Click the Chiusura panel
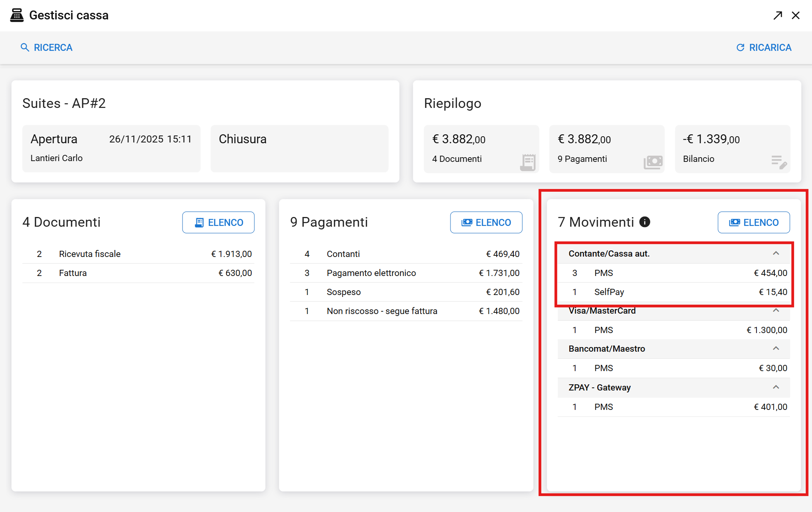The height and width of the screenshot is (512, 812). [x=299, y=149]
